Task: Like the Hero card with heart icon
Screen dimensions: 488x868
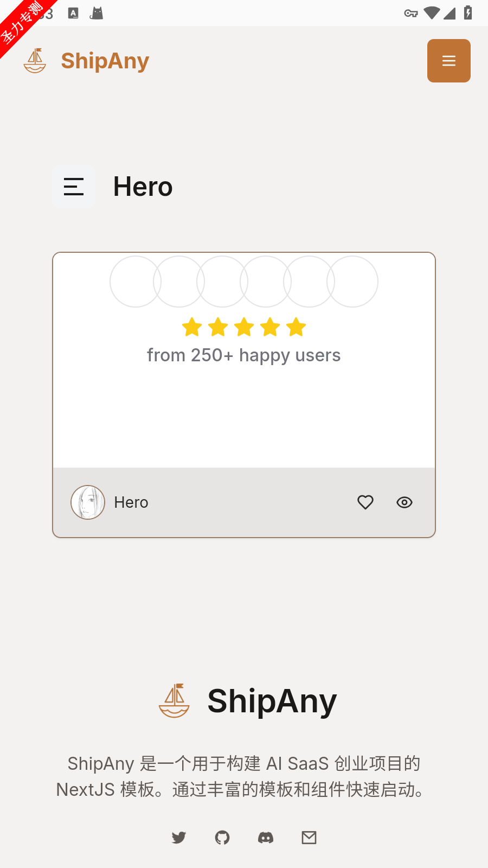Action: [365, 502]
